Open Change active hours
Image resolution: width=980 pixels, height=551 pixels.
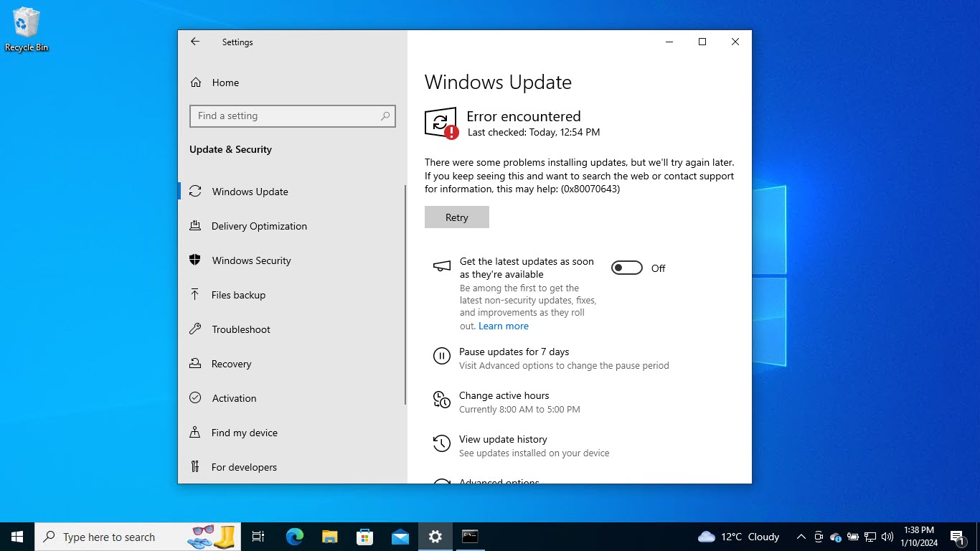[504, 395]
